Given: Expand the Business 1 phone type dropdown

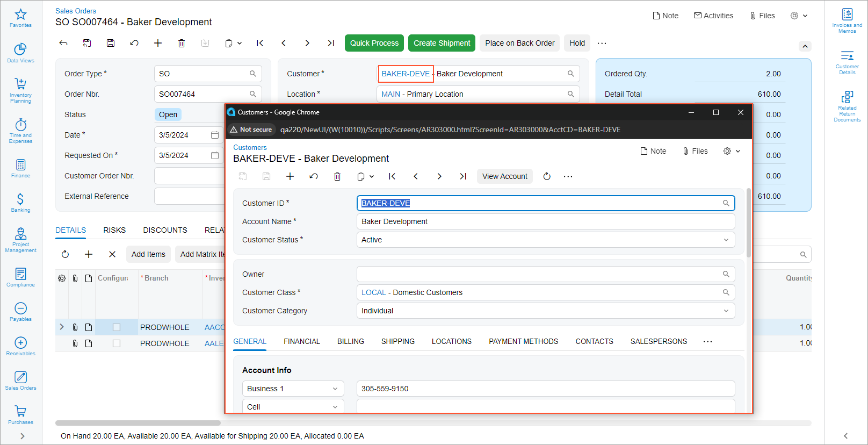Looking at the screenshot, I should pyautogui.click(x=335, y=389).
